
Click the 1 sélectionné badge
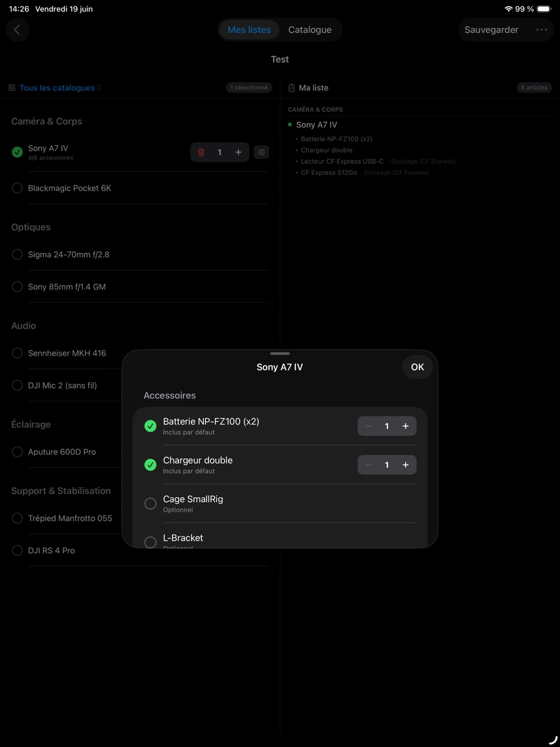pos(249,87)
